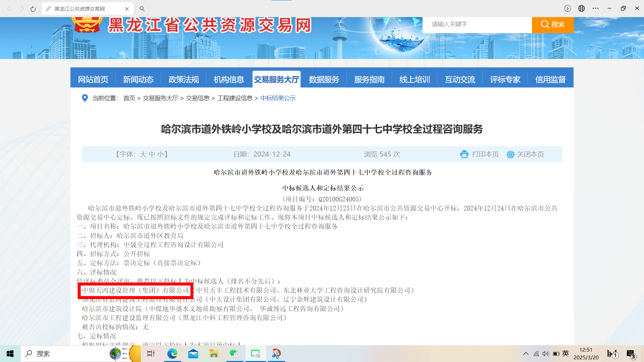Reload the current webpage
644x362 pixels.
(33, 9)
